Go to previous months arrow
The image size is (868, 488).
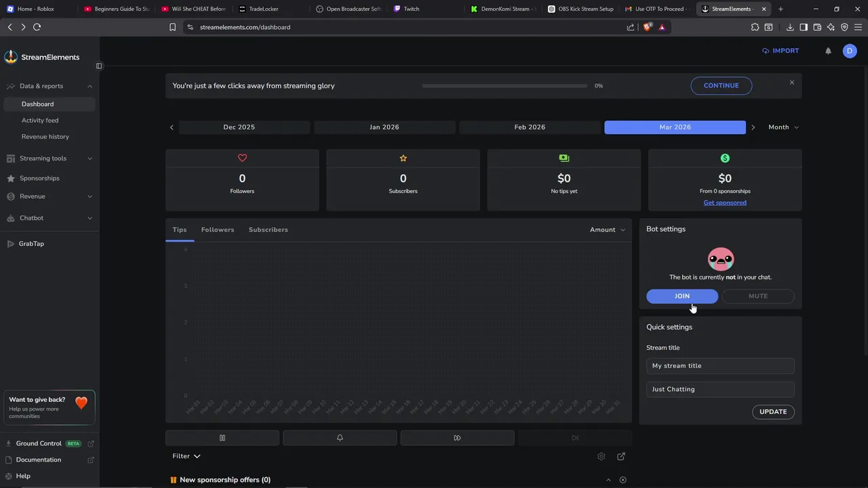(172, 127)
